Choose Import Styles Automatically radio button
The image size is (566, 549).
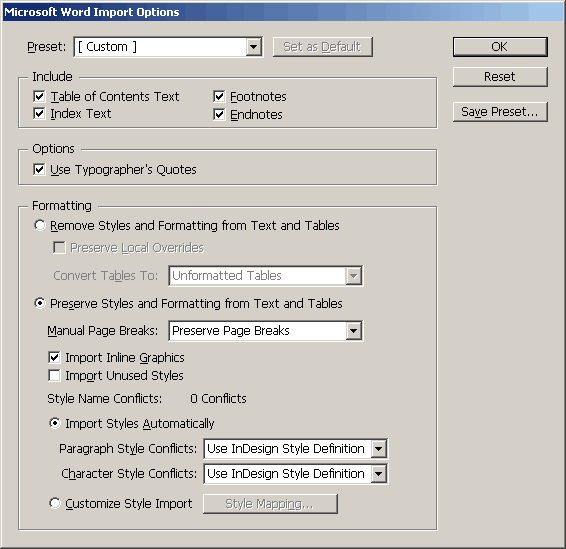[x=55, y=423]
